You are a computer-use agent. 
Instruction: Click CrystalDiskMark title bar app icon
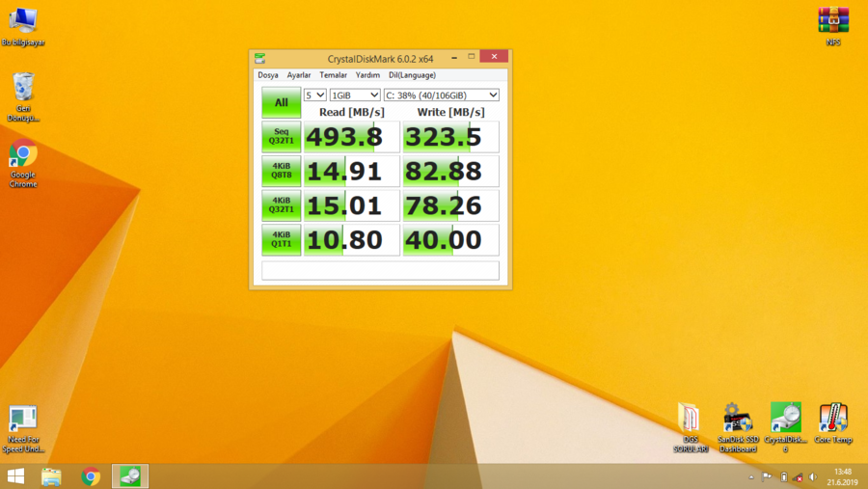click(259, 58)
